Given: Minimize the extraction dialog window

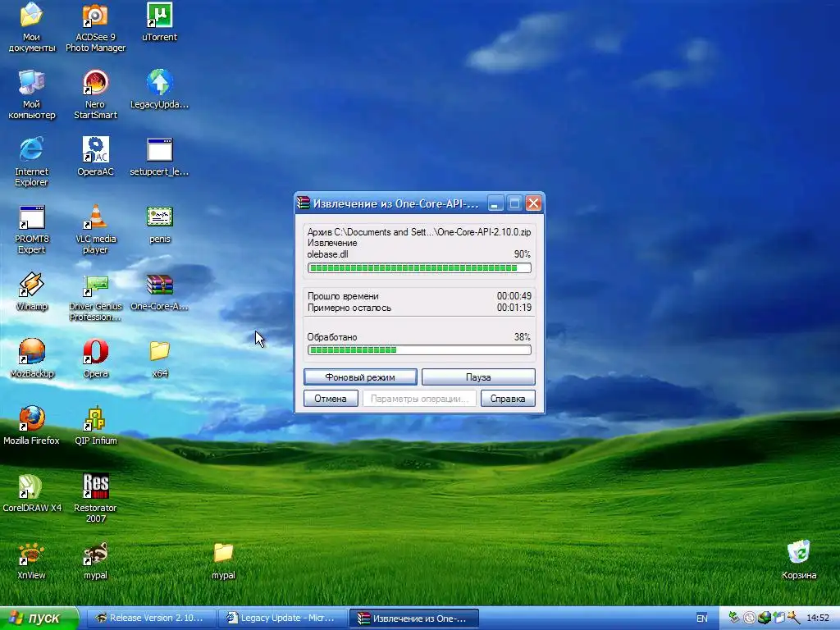Looking at the screenshot, I should (x=495, y=203).
